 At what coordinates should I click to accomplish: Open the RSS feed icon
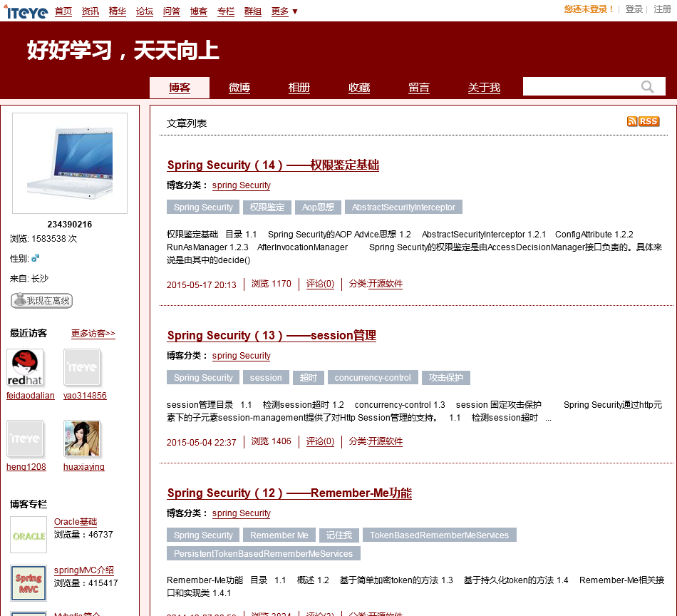coord(643,121)
